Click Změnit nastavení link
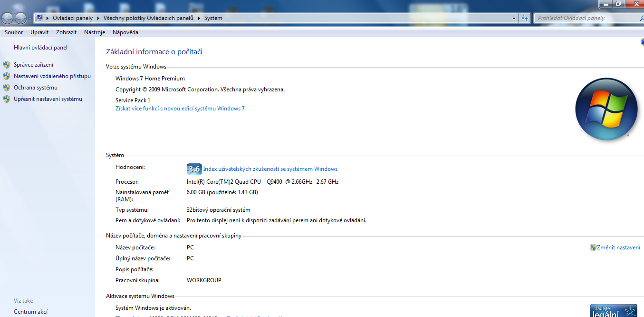 tap(618, 248)
